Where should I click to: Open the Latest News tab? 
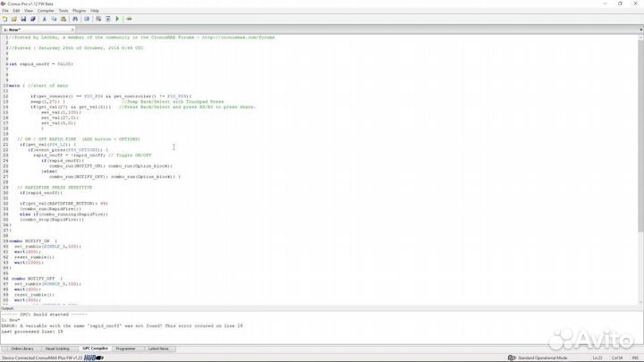tap(158, 349)
